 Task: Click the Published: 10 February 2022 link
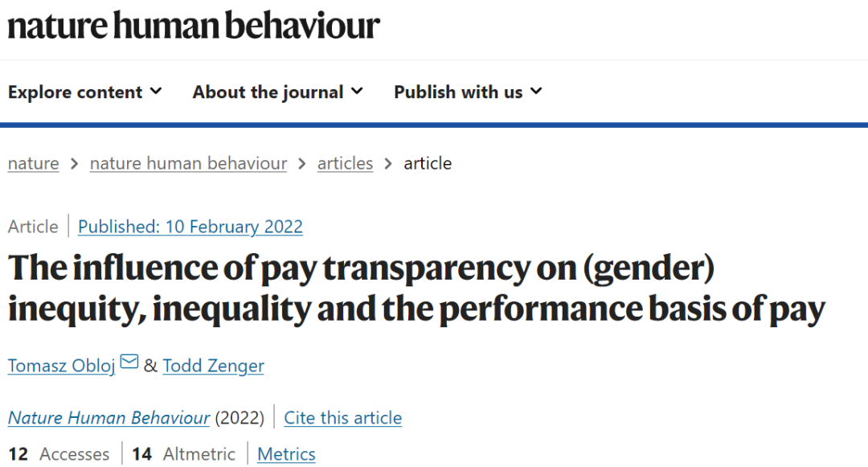point(190,227)
